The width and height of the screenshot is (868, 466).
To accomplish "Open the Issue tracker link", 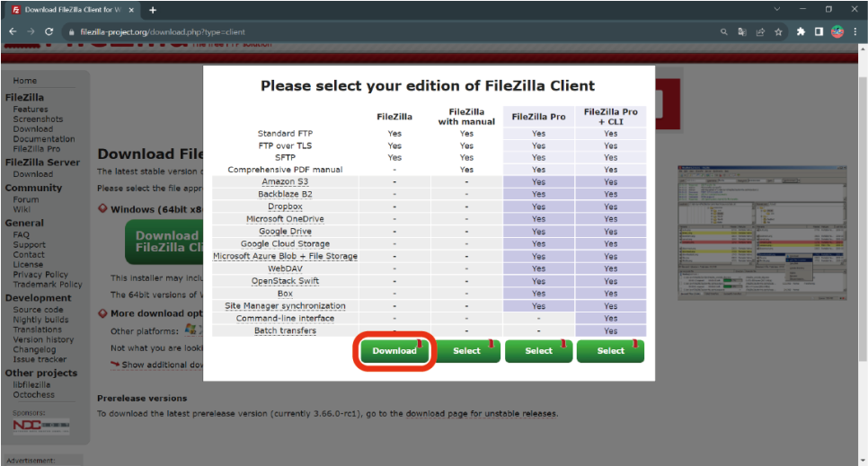I will click(40, 360).
